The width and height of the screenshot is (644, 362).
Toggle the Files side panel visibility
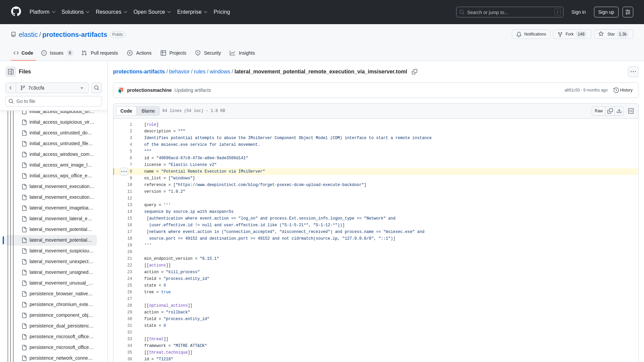10,71
